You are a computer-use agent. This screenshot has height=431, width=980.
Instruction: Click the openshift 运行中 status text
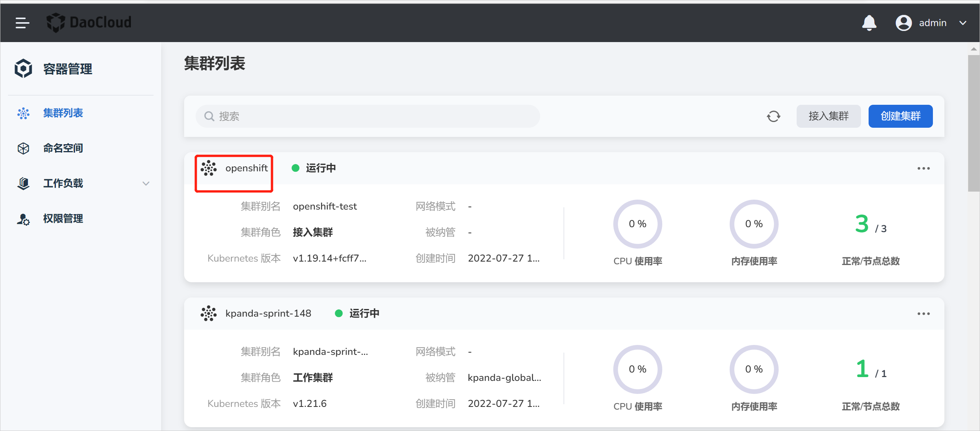[321, 168]
